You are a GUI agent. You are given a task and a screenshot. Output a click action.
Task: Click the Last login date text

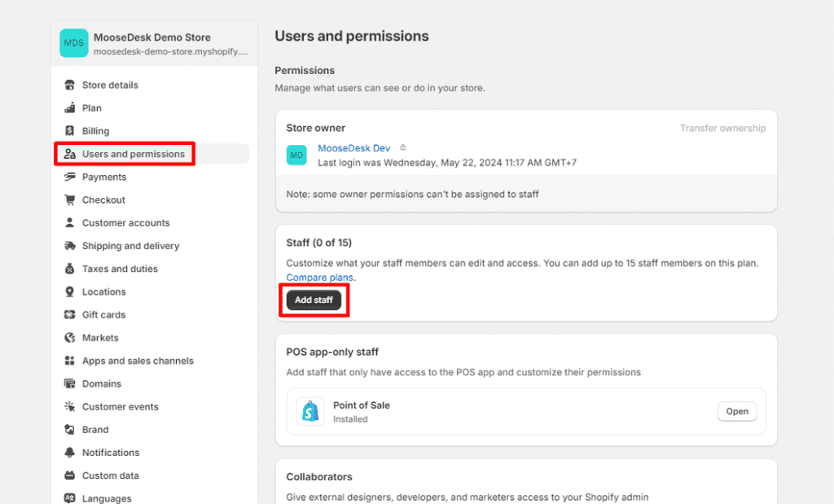coord(447,163)
